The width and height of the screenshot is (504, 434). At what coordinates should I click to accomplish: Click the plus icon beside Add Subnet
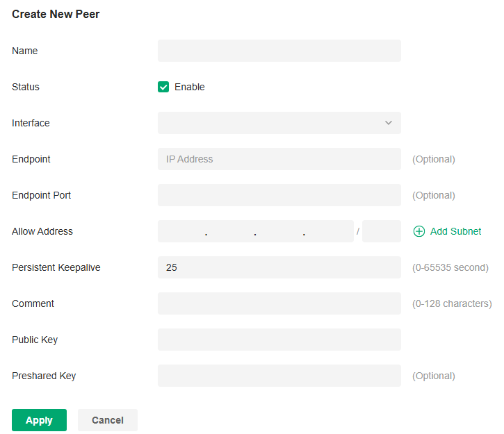(418, 231)
